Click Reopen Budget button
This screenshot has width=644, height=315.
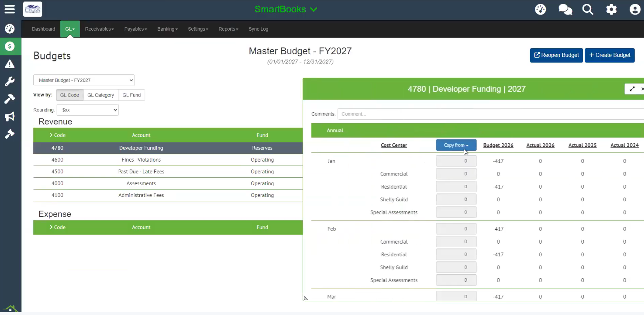(x=556, y=55)
